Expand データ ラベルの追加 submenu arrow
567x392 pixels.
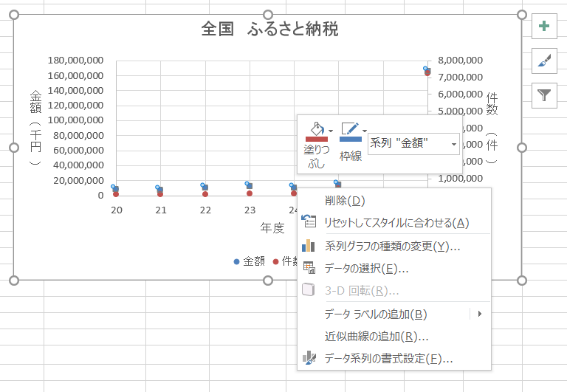(x=480, y=314)
